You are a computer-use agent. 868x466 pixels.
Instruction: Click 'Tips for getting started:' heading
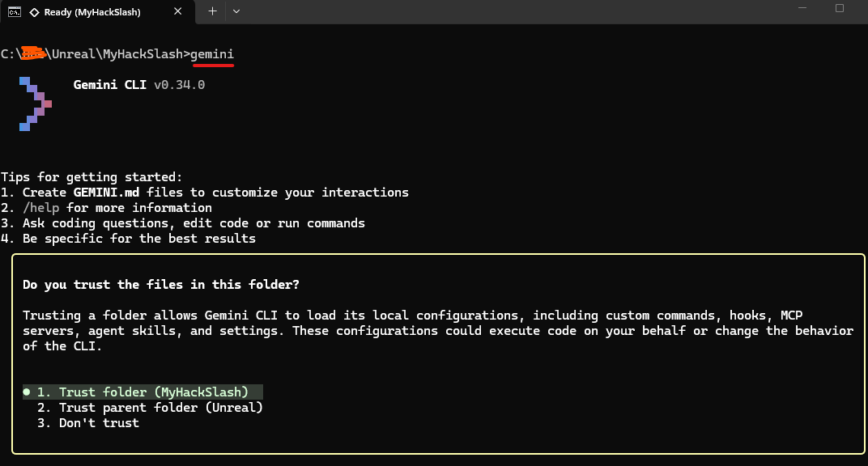[91, 177]
